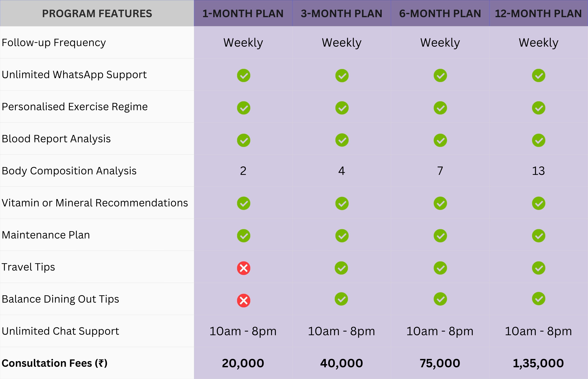
Task: Select the 12-MONTH PLAN column header
Action: (x=538, y=13)
